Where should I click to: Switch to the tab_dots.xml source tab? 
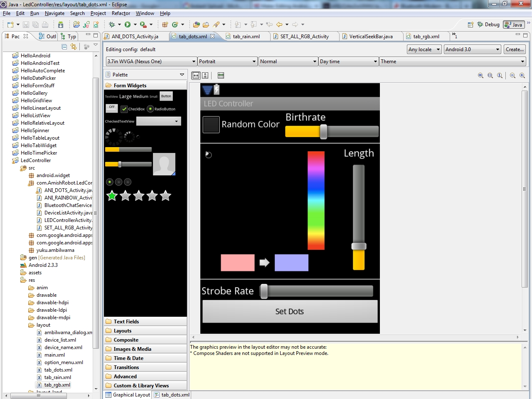pos(172,395)
